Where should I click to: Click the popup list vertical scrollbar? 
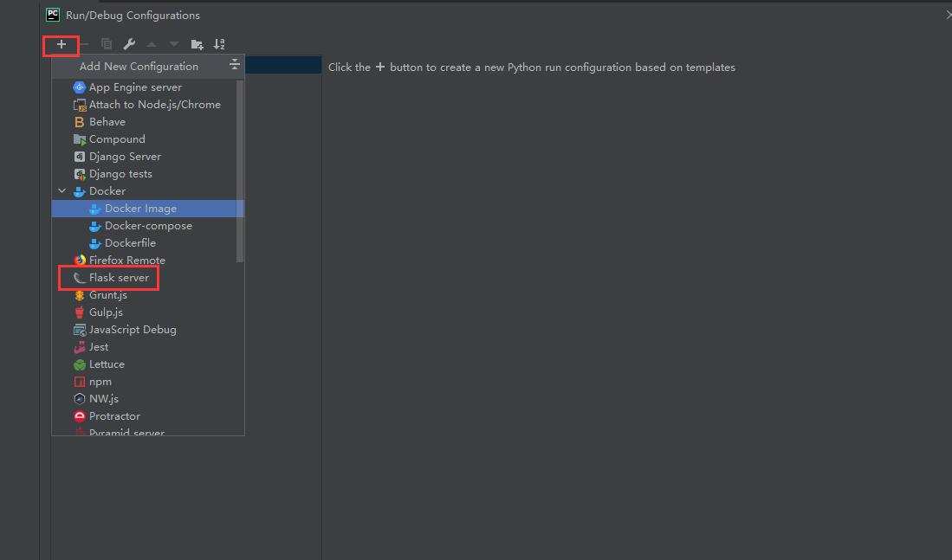coord(240,171)
